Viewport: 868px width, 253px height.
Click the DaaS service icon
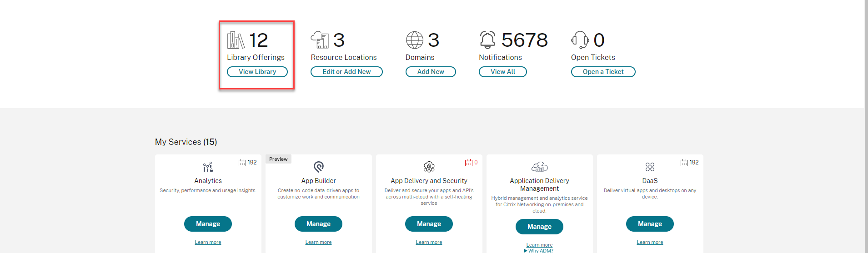650,167
